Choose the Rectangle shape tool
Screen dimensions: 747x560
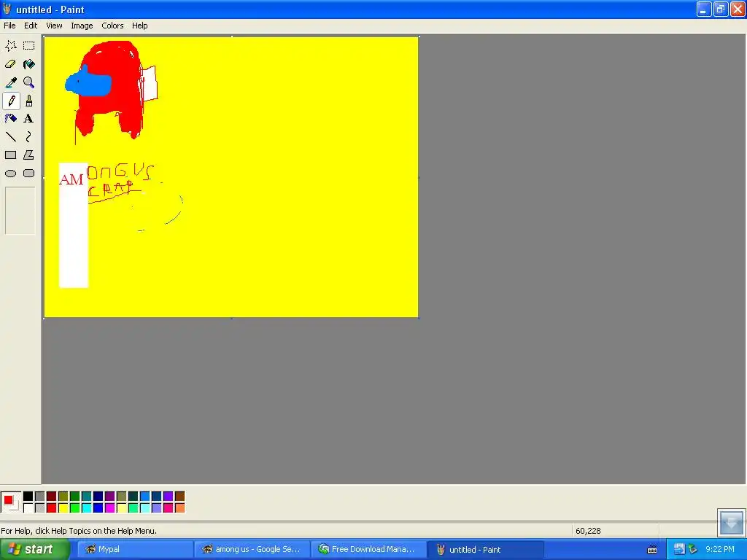click(10, 155)
